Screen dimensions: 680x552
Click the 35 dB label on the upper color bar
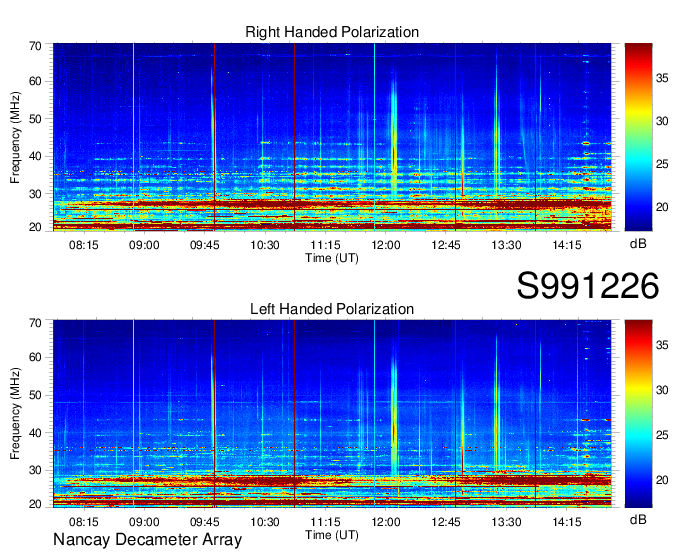click(x=662, y=78)
